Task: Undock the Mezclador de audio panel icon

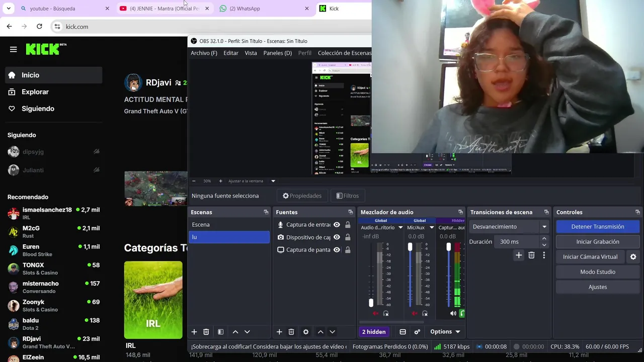Action: pos(460,212)
